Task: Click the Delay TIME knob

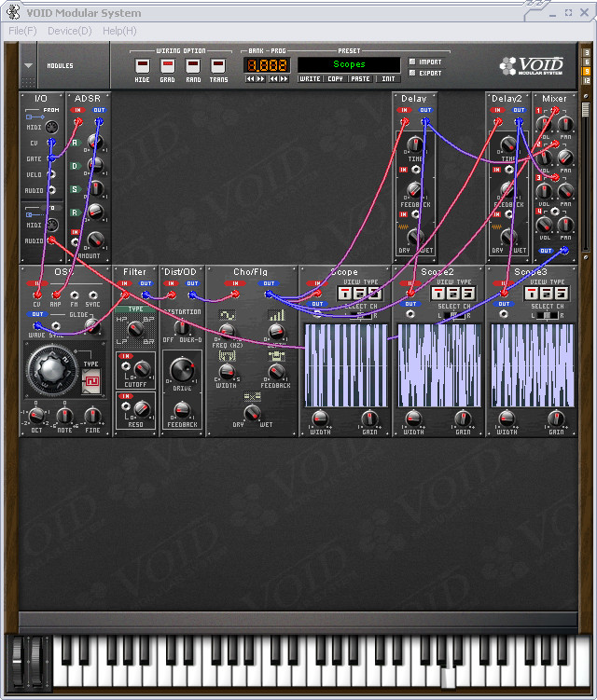Action: [x=415, y=144]
